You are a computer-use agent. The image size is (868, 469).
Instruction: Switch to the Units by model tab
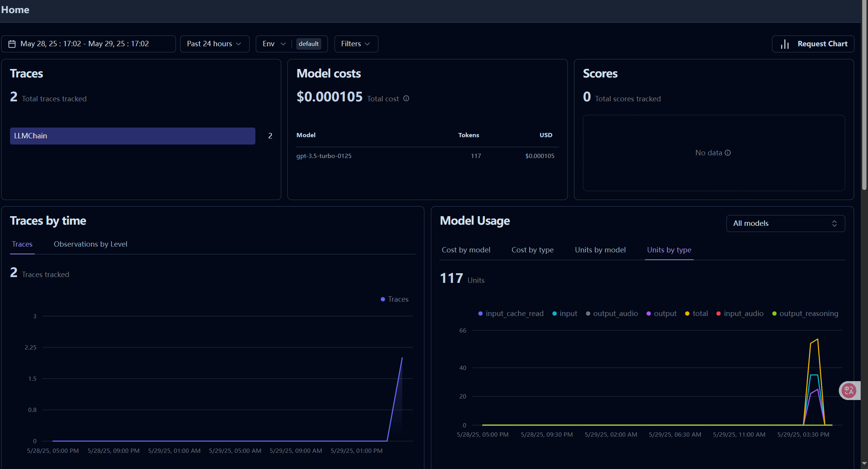600,250
